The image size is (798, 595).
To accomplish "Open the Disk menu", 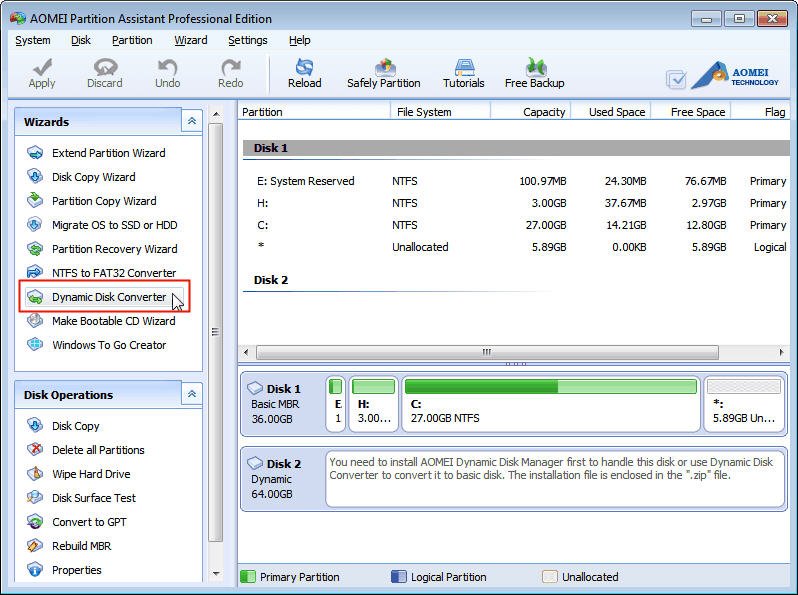I will coord(81,40).
